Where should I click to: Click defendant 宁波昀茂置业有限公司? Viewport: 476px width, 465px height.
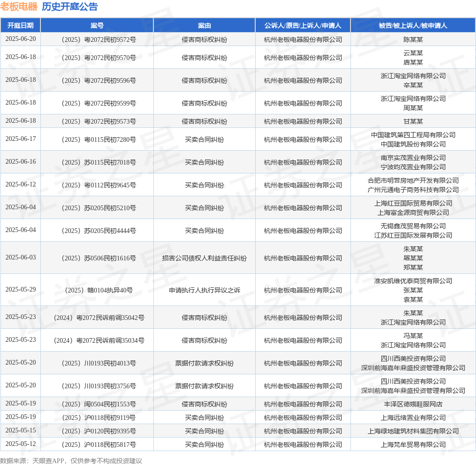413,167
